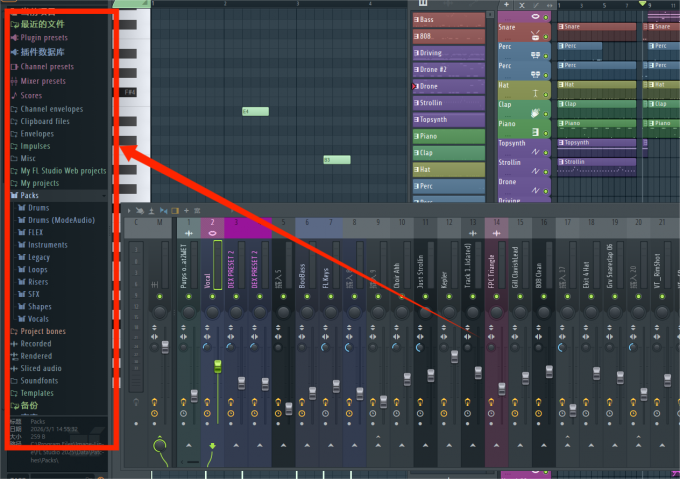
Task: Click the E4 note in piano roll
Action: point(255,112)
